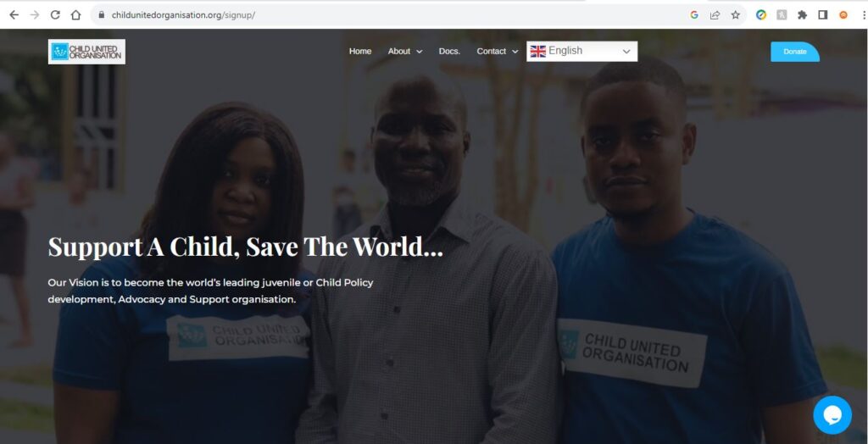This screenshot has width=868, height=444.
Task: Open the English language selector
Action: 581,51
